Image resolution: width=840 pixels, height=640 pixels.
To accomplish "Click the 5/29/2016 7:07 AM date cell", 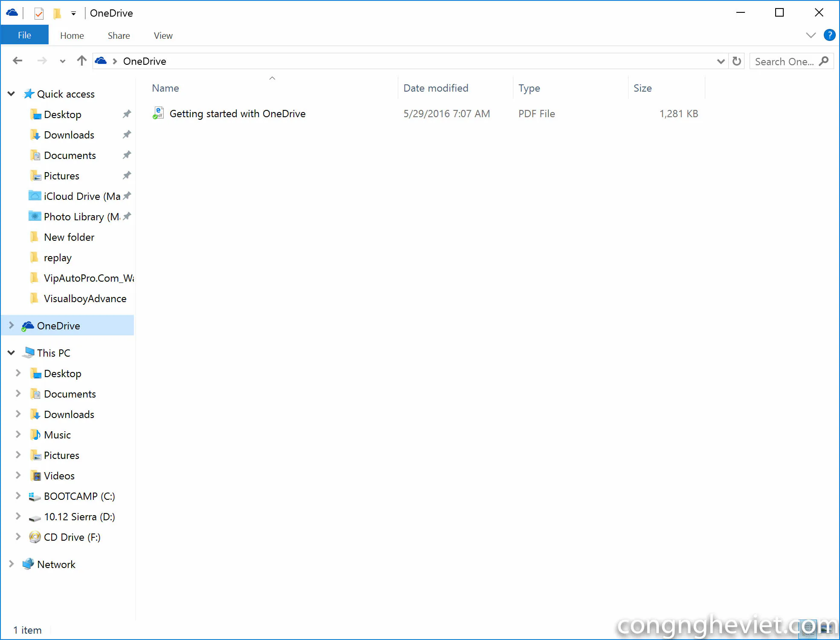I will coord(447,114).
